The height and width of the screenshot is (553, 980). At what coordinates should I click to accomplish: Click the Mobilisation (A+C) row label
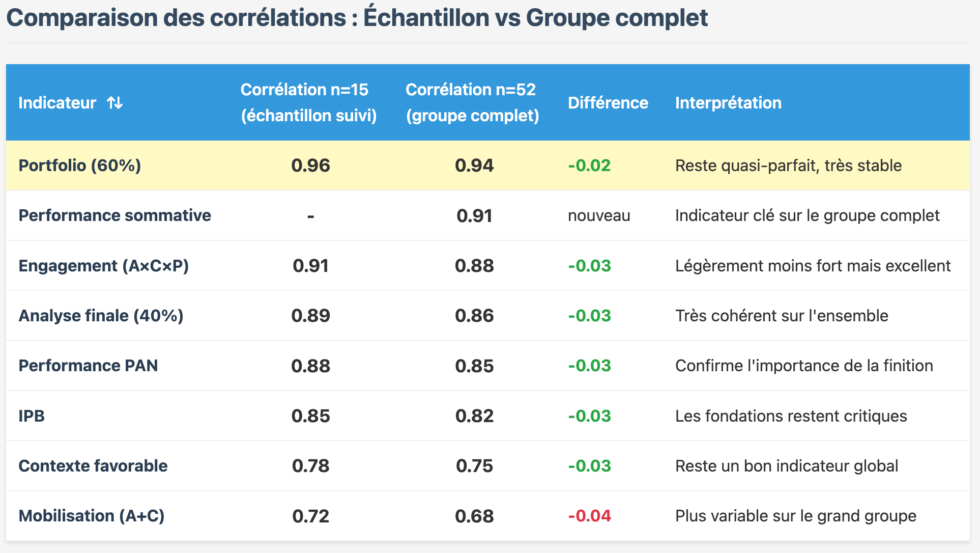92,516
